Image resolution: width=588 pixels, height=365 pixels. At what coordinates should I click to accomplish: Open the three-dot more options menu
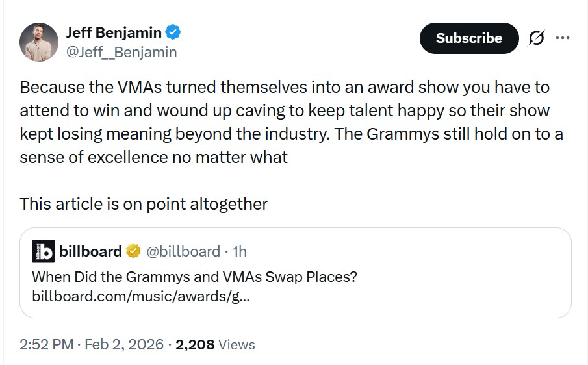(562, 38)
